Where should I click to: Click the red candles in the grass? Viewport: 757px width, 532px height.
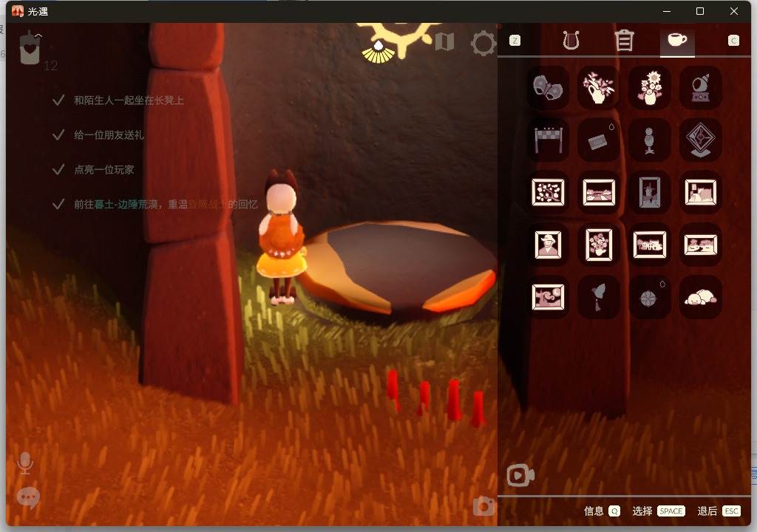coord(436,398)
